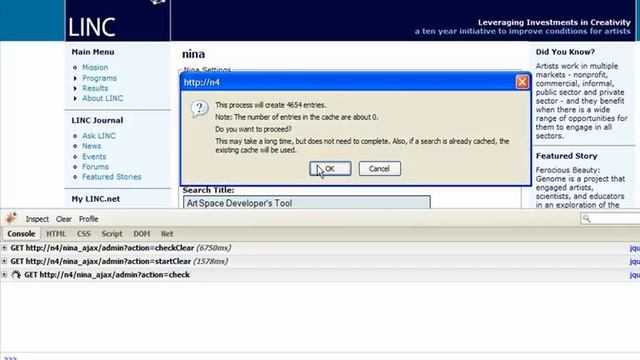Close the http://n4 dialog window
The width and height of the screenshot is (640, 360).
522,82
